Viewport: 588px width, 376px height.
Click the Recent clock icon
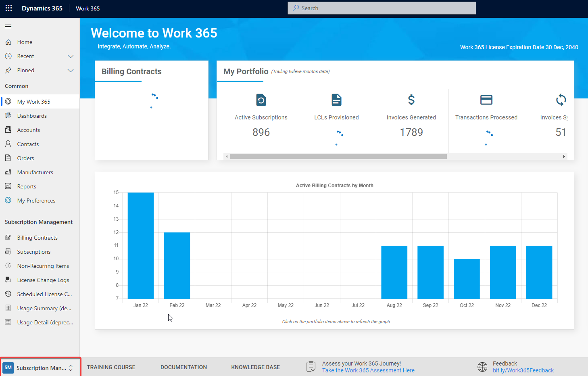8,56
